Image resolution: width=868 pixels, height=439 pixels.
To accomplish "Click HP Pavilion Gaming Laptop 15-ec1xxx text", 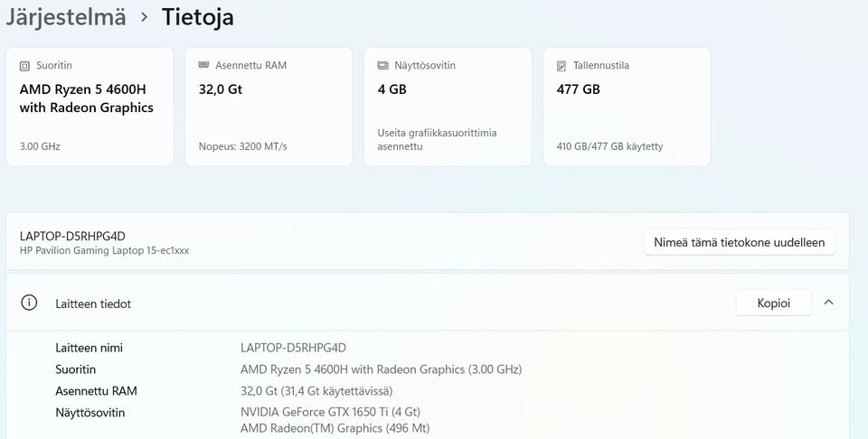I will click(x=104, y=250).
